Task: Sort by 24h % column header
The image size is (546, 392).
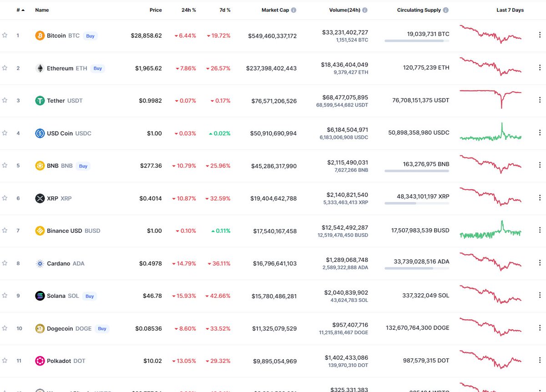Action: (x=189, y=10)
